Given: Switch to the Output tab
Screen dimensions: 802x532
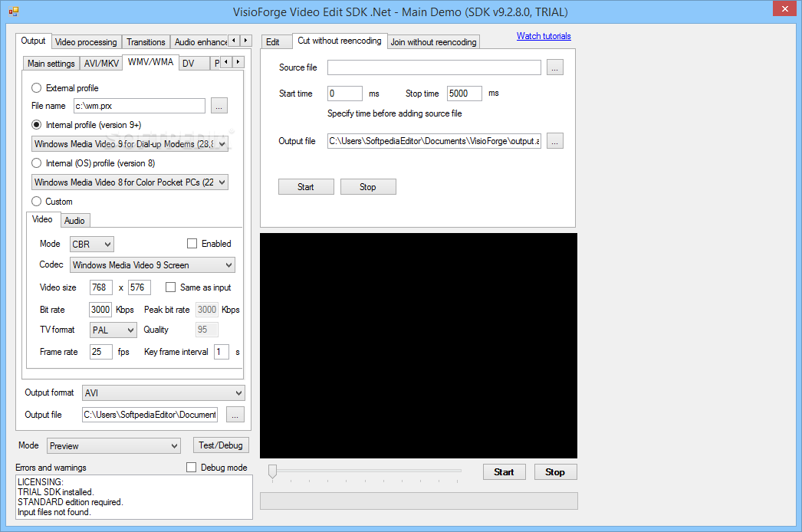Looking at the screenshot, I should tap(33, 41).
